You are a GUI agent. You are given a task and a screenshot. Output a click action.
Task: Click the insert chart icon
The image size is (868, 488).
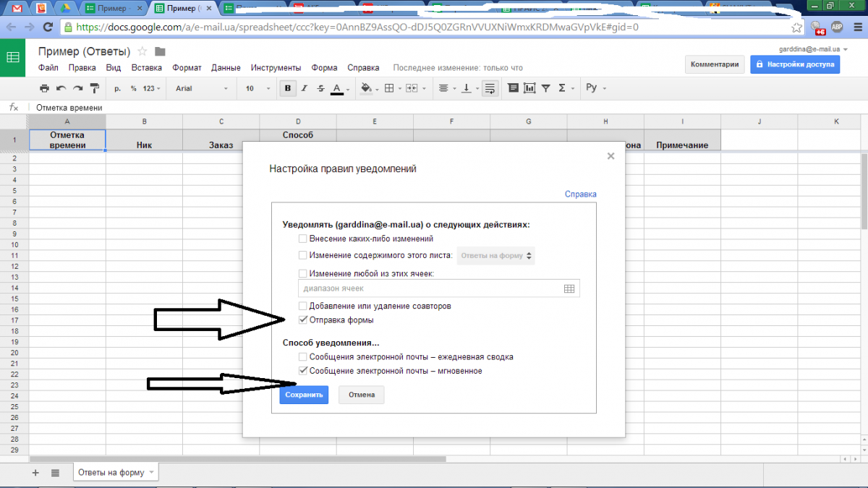pos(529,88)
